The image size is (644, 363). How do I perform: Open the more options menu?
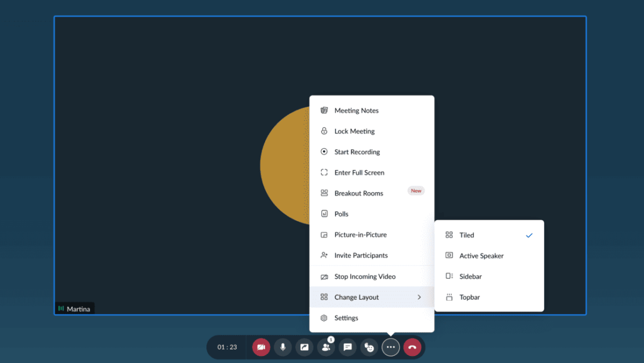click(390, 347)
